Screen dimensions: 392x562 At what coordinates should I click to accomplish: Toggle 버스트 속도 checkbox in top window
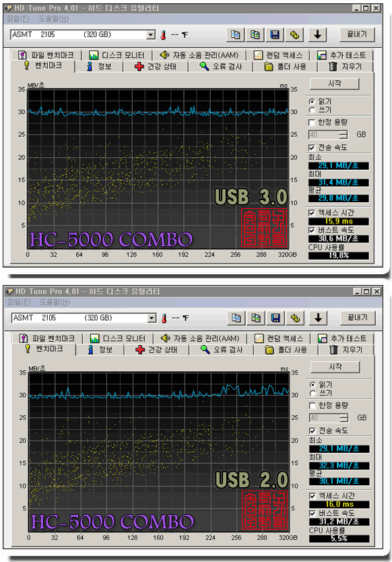(311, 230)
